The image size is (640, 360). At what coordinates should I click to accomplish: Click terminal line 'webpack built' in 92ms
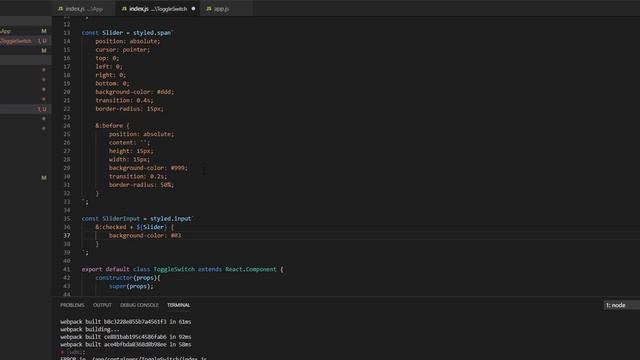(x=126, y=337)
